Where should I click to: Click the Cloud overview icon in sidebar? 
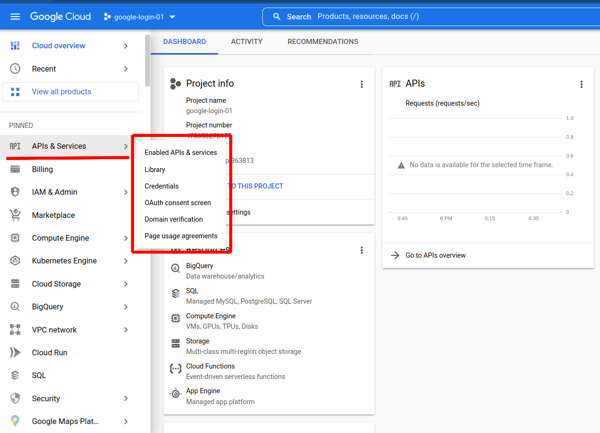tap(15, 46)
